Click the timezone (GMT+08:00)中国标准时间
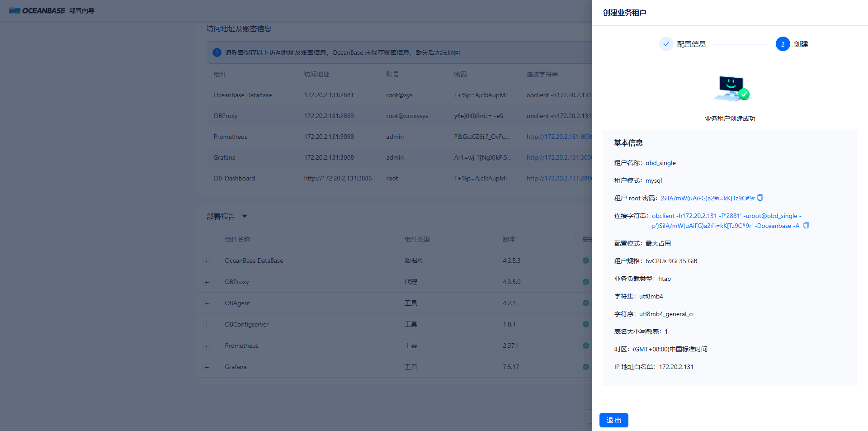Image resolution: width=868 pixels, height=431 pixels. (670, 349)
